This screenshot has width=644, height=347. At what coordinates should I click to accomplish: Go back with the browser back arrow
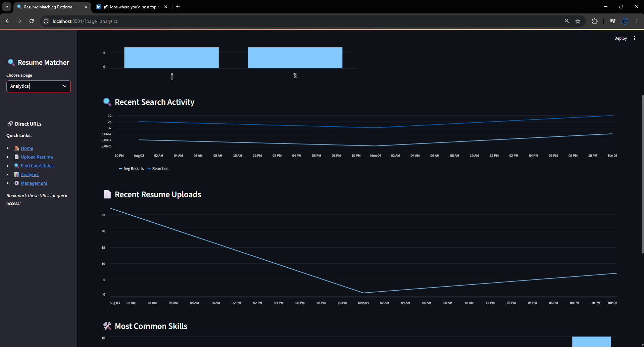pyautogui.click(x=7, y=21)
